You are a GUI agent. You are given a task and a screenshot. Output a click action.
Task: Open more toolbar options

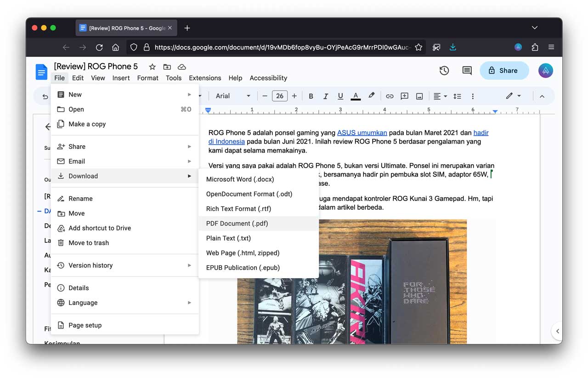click(473, 96)
